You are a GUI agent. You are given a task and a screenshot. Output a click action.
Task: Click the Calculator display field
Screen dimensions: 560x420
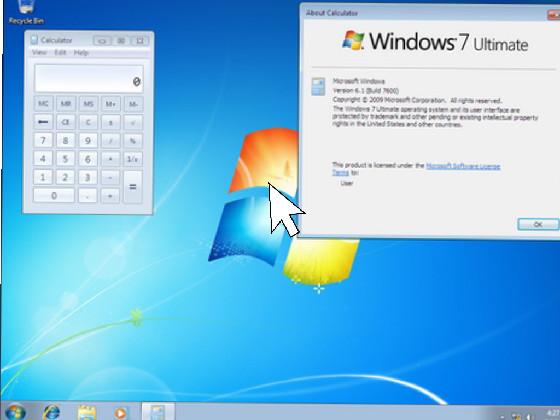[x=89, y=78]
